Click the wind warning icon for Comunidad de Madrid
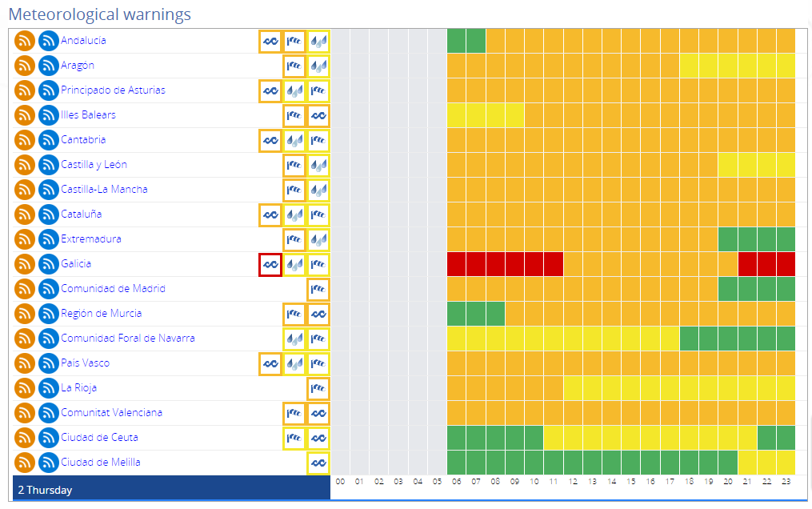The height and width of the screenshot is (509, 812). [318, 289]
